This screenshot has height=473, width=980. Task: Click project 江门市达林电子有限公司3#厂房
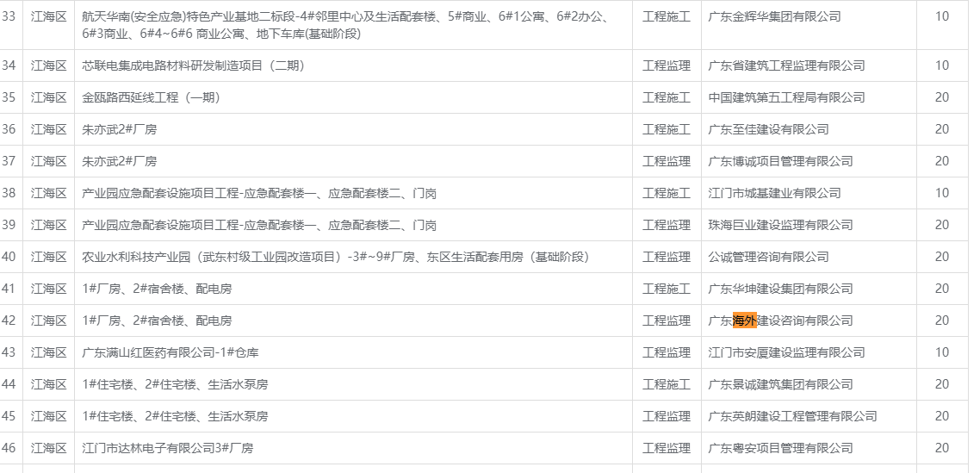[168, 448]
